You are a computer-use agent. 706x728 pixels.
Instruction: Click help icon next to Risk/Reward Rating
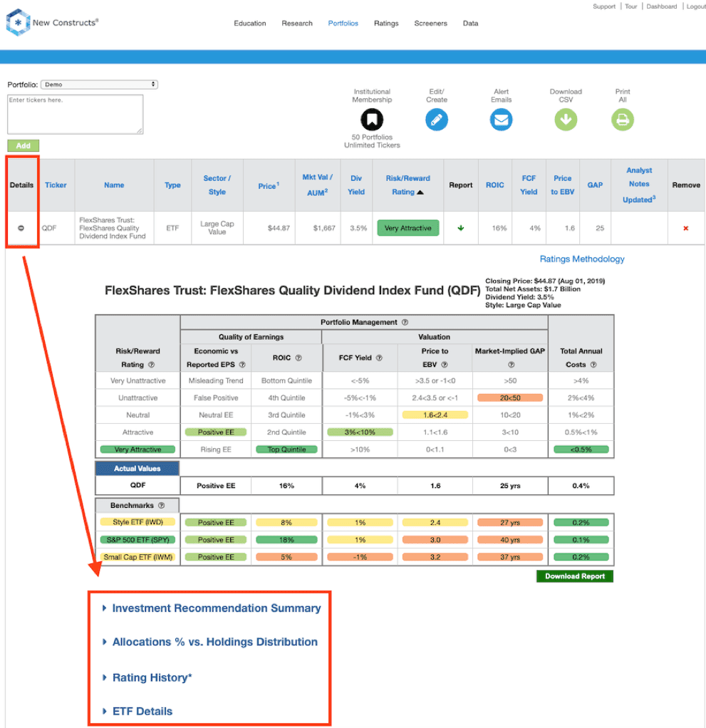pyautogui.click(x=151, y=365)
